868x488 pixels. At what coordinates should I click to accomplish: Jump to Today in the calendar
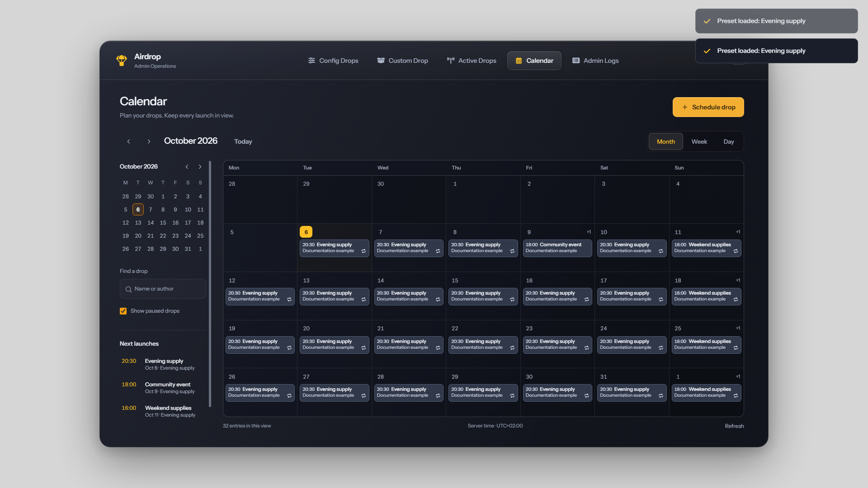tap(243, 141)
